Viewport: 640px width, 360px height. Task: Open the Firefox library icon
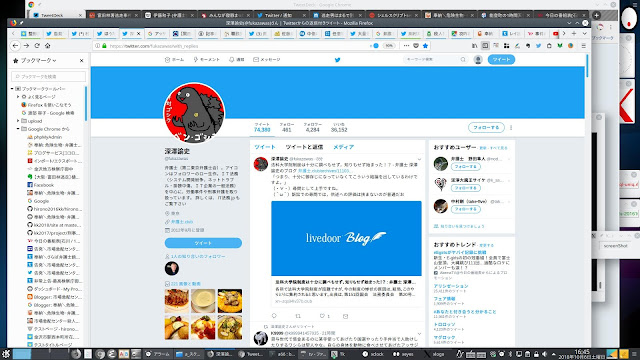click(474, 46)
